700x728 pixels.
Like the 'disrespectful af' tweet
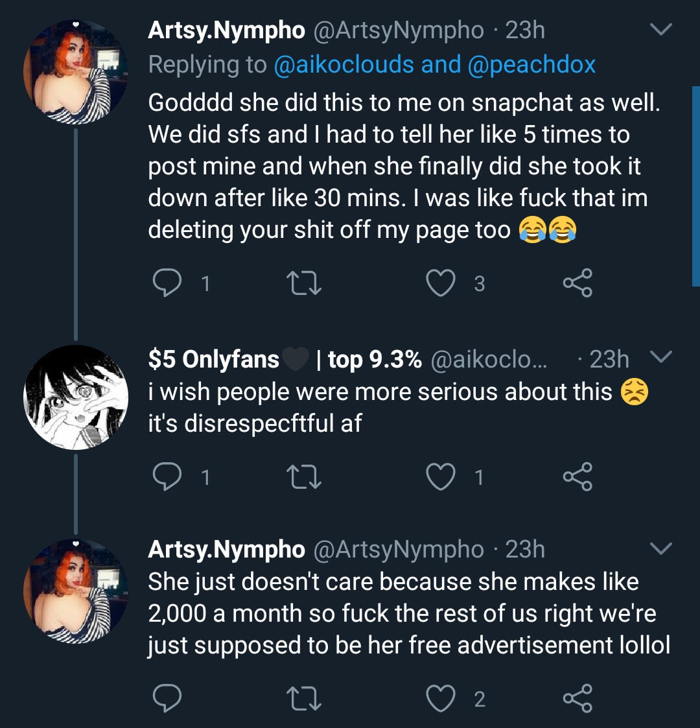coord(441,477)
